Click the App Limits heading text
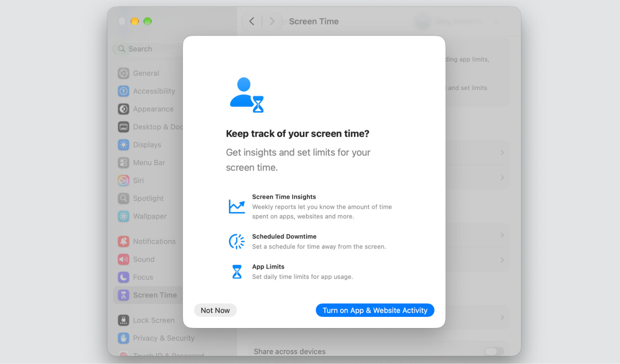This screenshot has height=364, width=620. coord(268,267)
